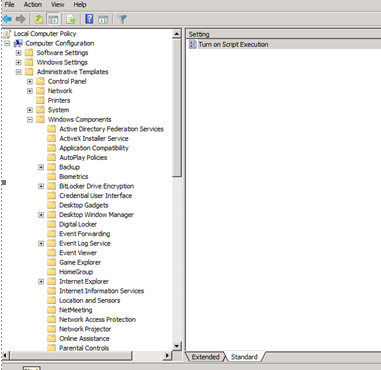
Task: Expand the System node
Action: [x=30, y=110]
